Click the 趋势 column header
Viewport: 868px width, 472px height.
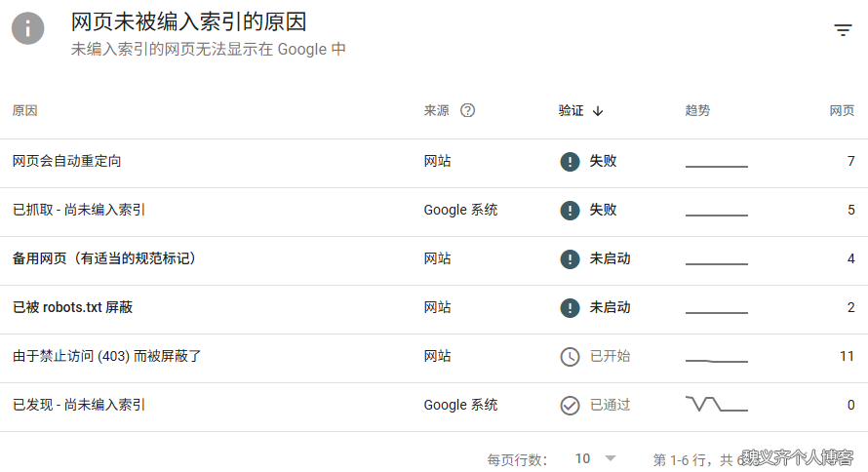(x=697, y=110)
